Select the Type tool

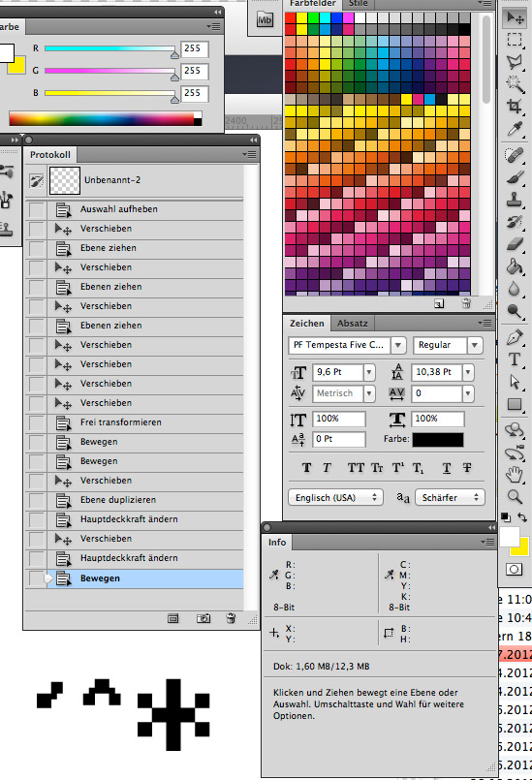515,359
